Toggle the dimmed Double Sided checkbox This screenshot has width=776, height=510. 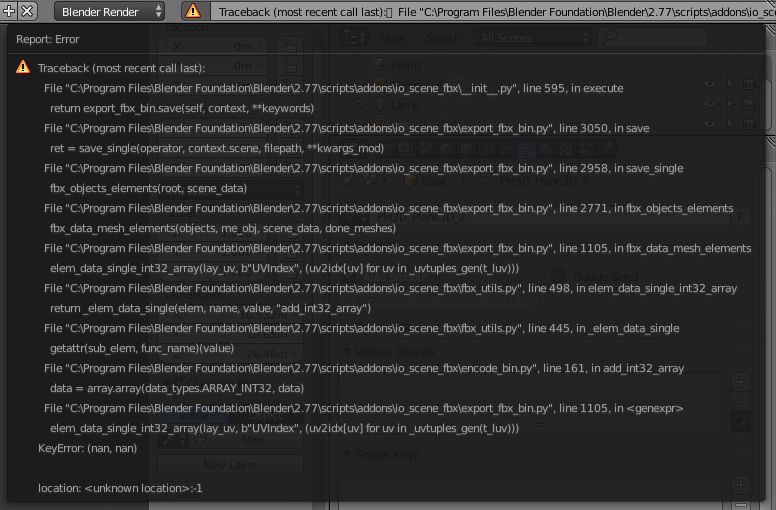558,277
